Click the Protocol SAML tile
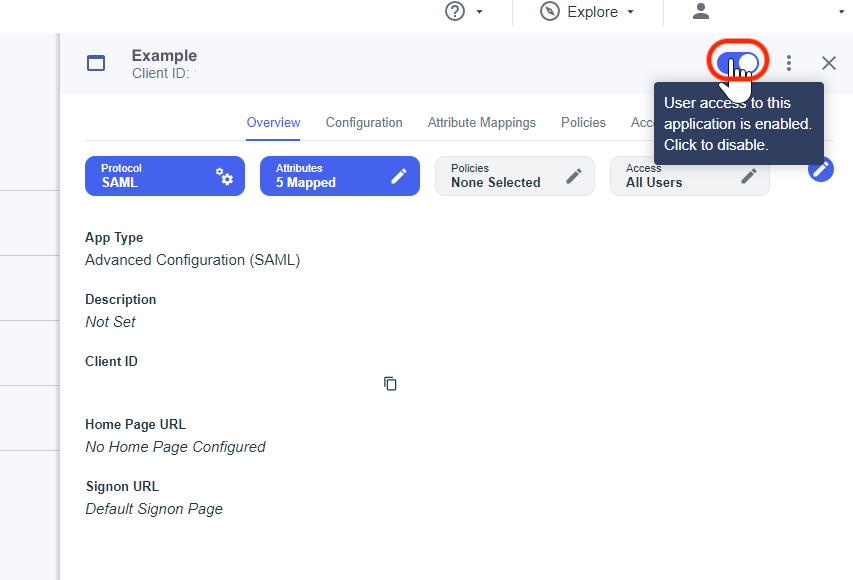Viewport: 853px width, 580px height. pos(150,176)
